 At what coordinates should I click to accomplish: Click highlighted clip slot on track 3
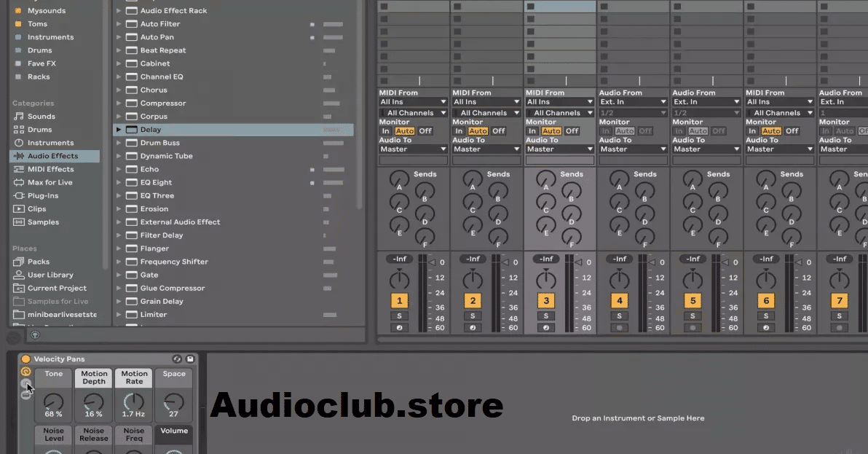pyautogui.click(x=560, y=7)
